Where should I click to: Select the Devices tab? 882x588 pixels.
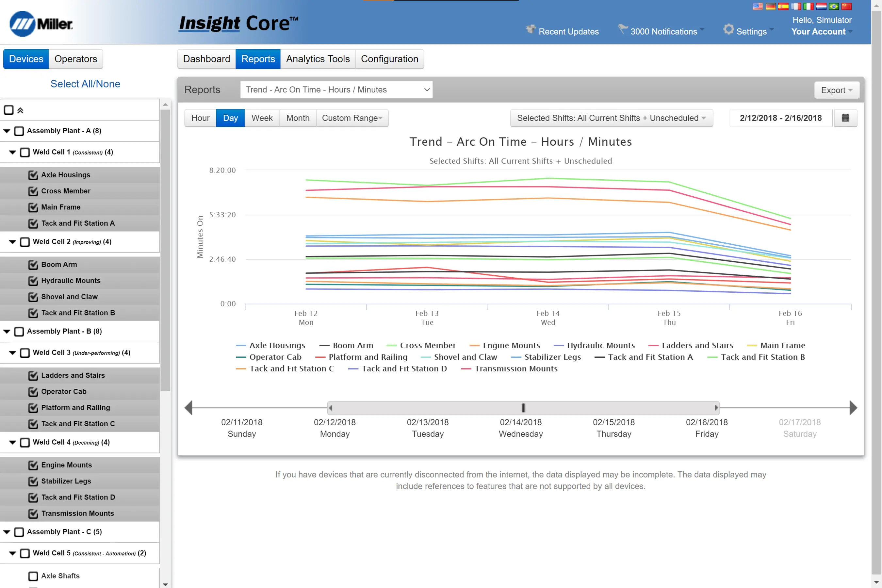click(26, 59)
